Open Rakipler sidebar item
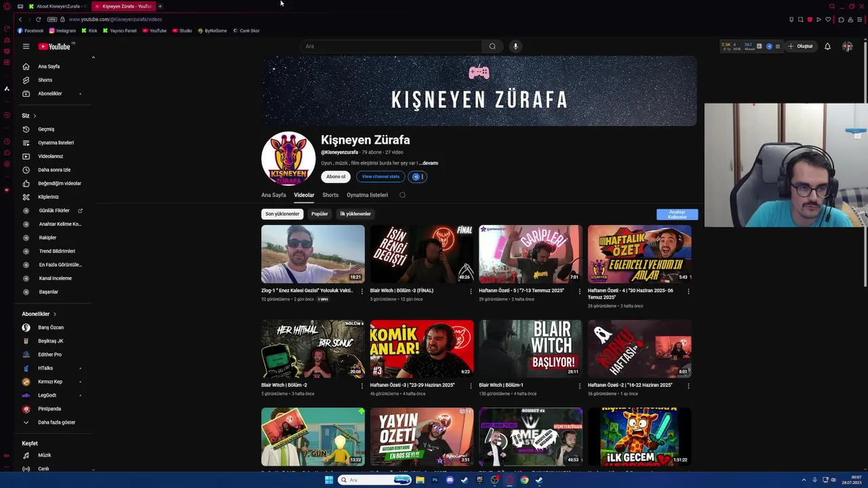This screenshot has height=488, width=868. (47, 237)
